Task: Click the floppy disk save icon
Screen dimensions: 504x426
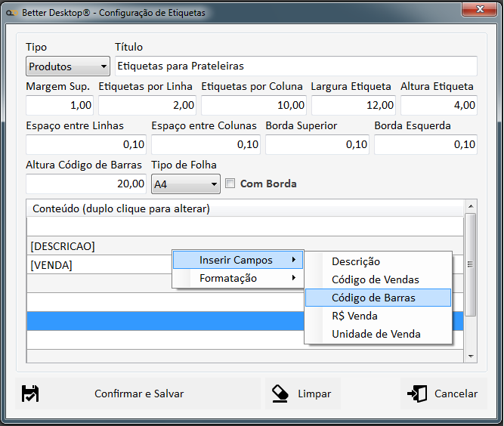Action: [x=30, y=394]
